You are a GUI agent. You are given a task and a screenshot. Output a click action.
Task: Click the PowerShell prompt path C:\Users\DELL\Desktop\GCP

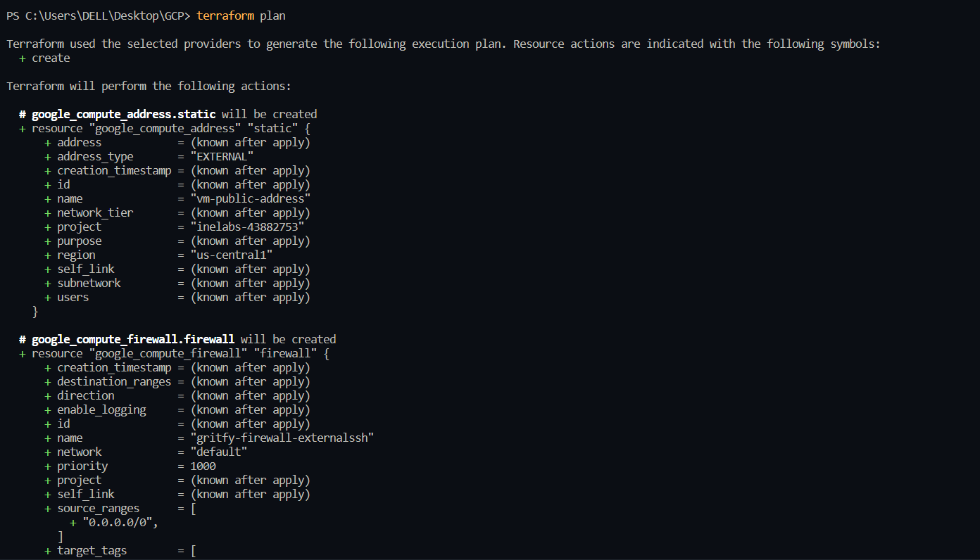[x=103, y=15]
